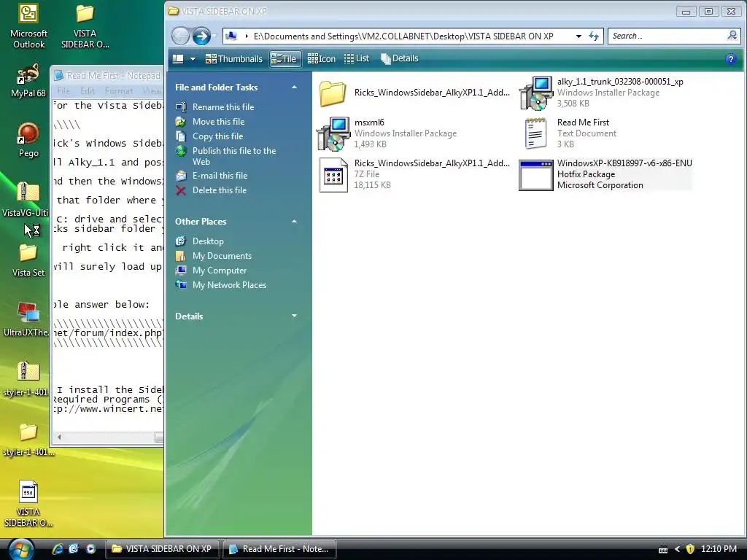The image size is (747, 560).
Task: Open the layout icon dropdown arrow
Action: point(193,59)
